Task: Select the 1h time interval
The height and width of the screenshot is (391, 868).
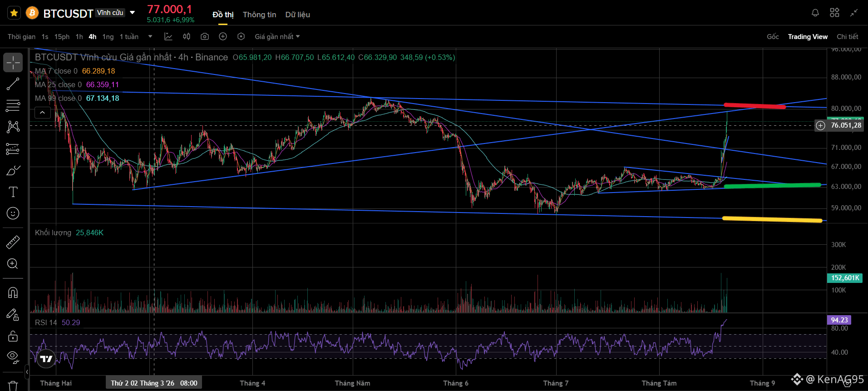Action: [79, 37]
